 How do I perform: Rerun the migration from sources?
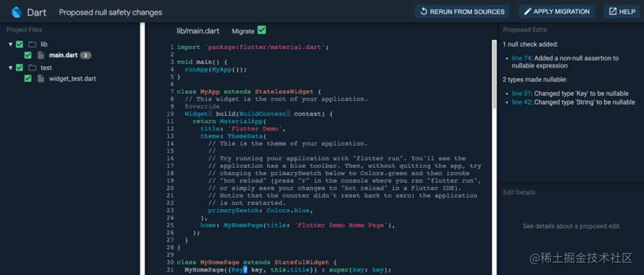click(x=462, y=12)
